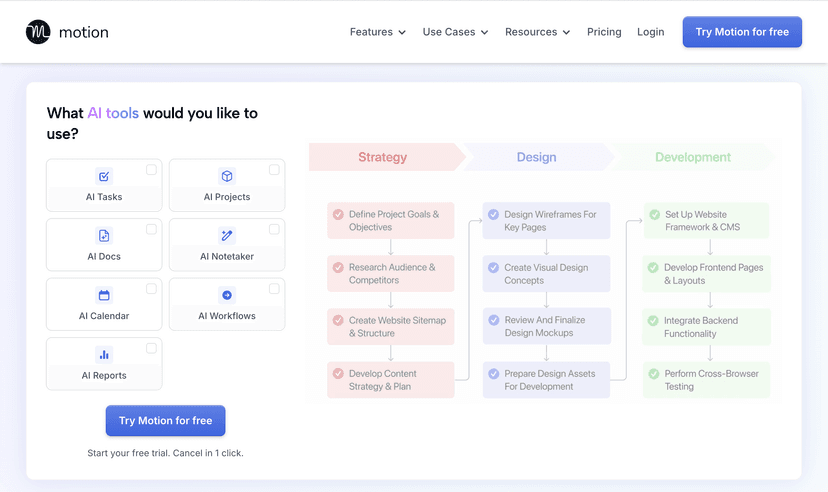This screenshot has width=828, height=492.
Task: Click the Motion logo icon
Action: point(38,32)
